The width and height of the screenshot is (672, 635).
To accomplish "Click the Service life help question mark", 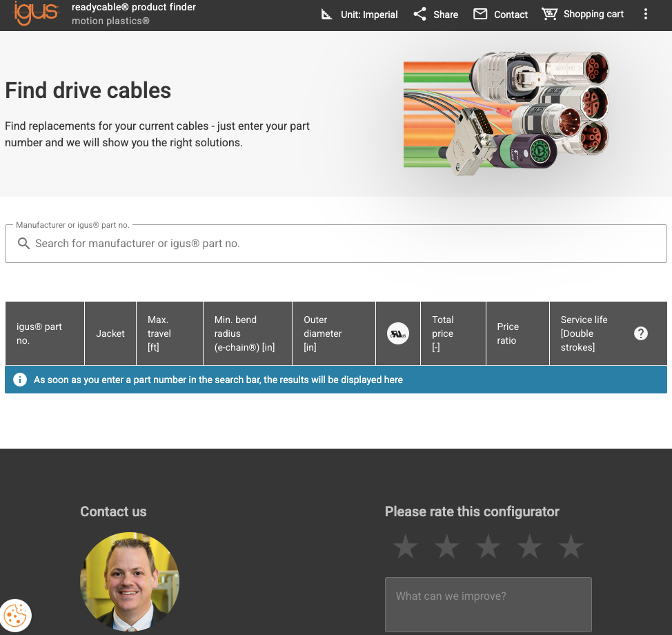I will point(640,333).
